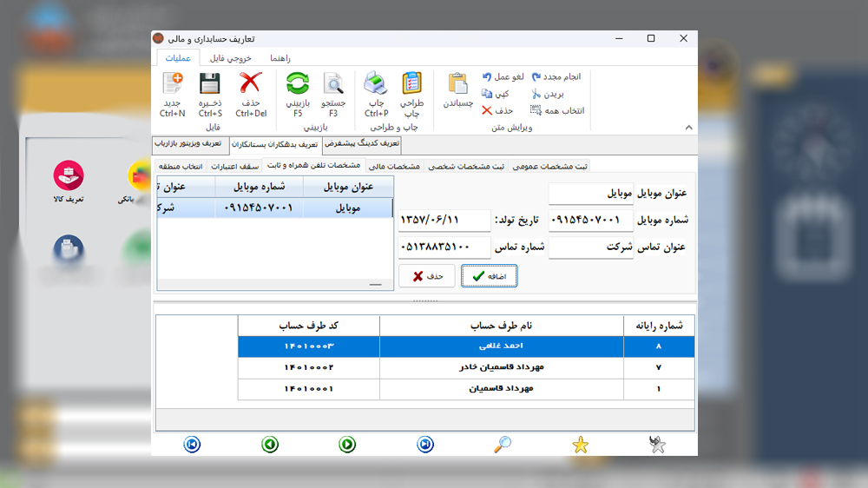The width and height of the screenshot is (868, 488).
Task: Click the magnifier icon in the bottom bar
Action: pyautogui.click(x=503, y=445)
